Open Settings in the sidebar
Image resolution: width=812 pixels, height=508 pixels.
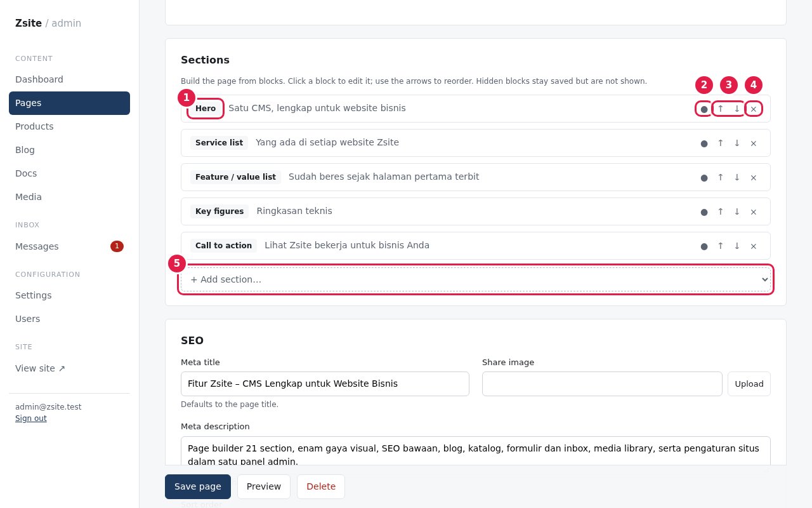click(69, 295)
